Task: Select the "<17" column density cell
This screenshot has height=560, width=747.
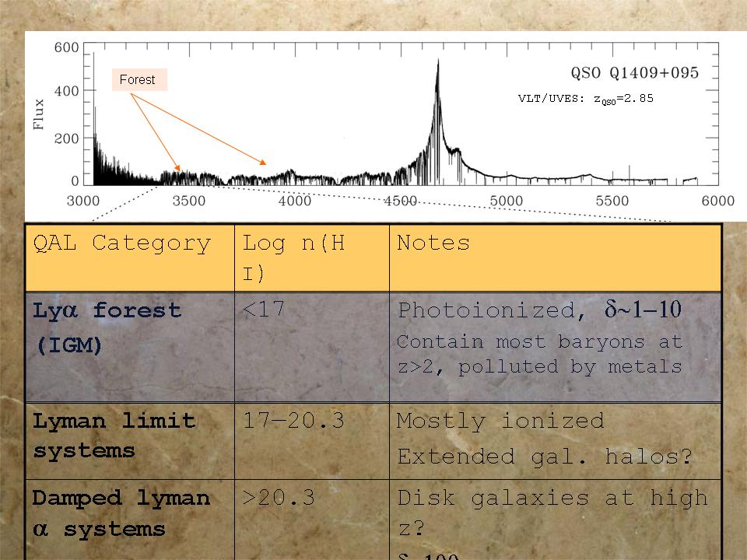Action: pos(263,310)
